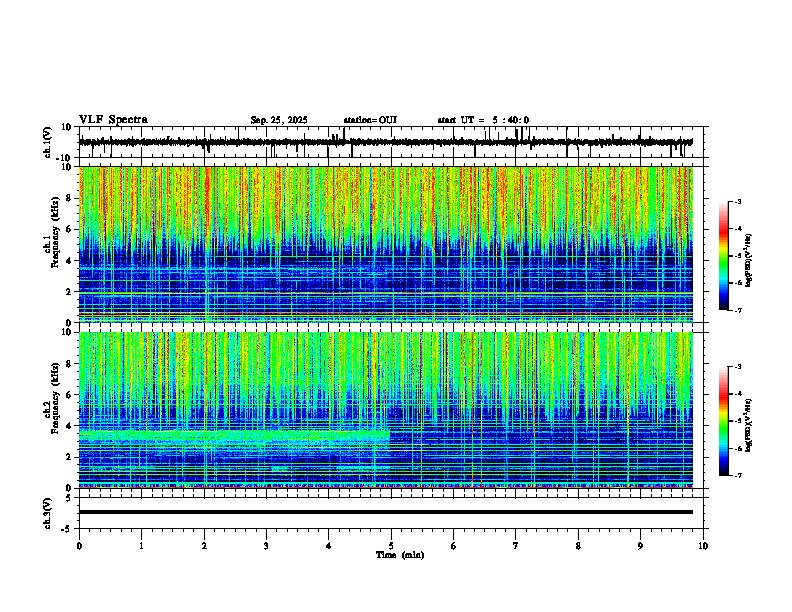Click the "-10" tick of ch.1(V) axis
The image size is (792, 612).
(63, 158)
